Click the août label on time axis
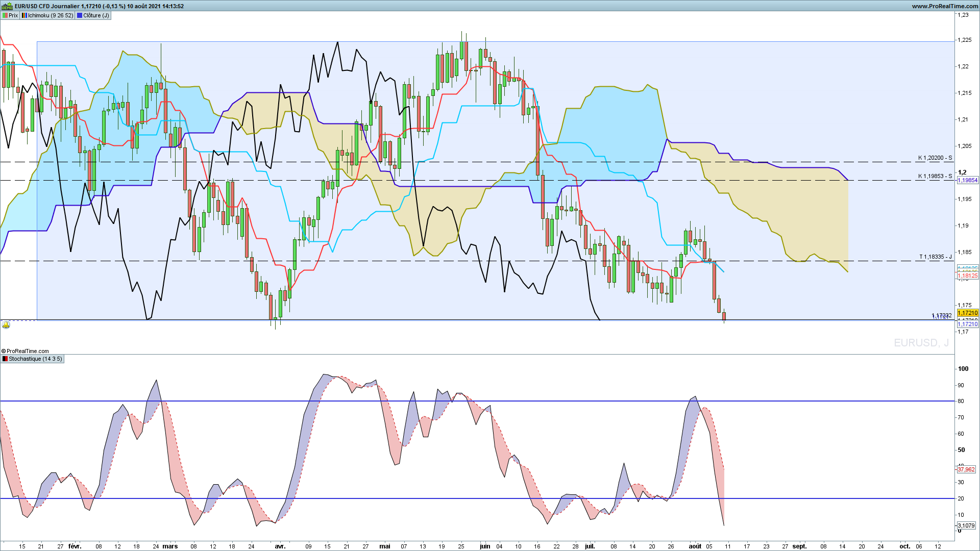Viewport: 980px width, 551px height. pyautogui.click(x=695, y=546)
